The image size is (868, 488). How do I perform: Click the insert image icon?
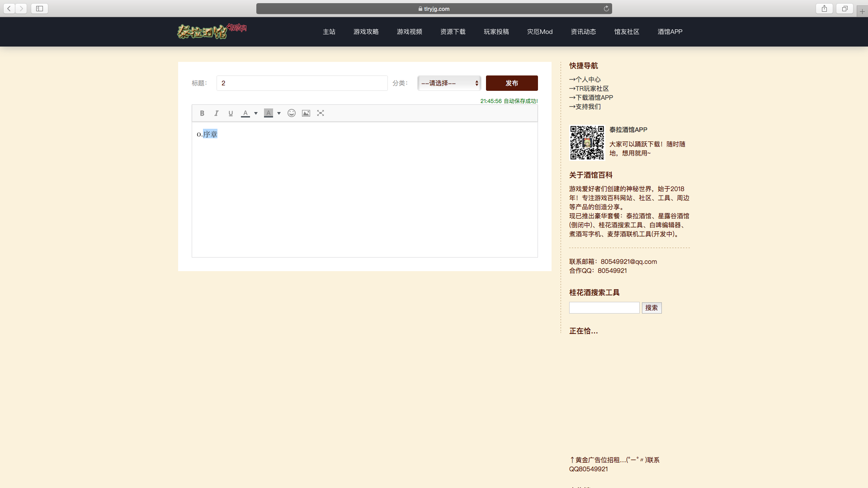306,113
